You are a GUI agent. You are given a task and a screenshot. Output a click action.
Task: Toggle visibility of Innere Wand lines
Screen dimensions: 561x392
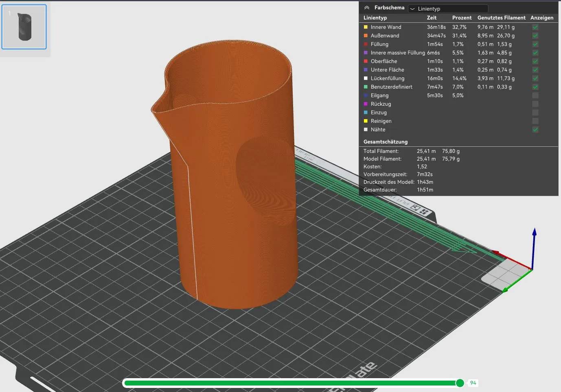535,27
